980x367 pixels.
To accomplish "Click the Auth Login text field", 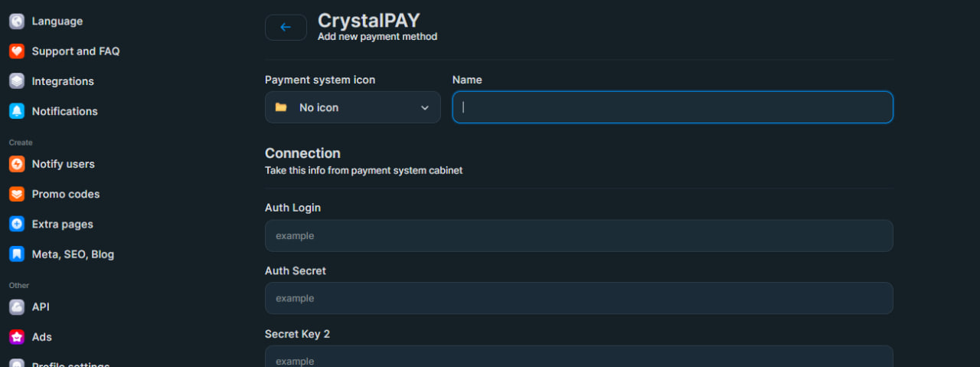I will [579, 236].
